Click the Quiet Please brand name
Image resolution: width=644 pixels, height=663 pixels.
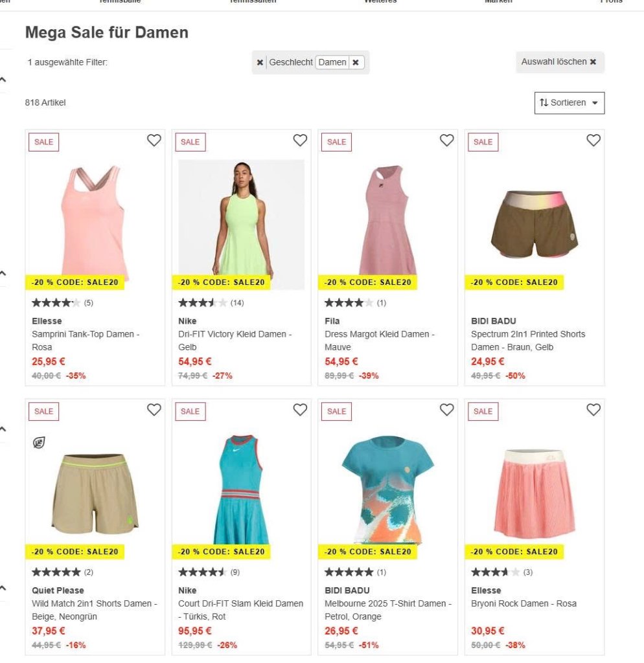[58, 590]
